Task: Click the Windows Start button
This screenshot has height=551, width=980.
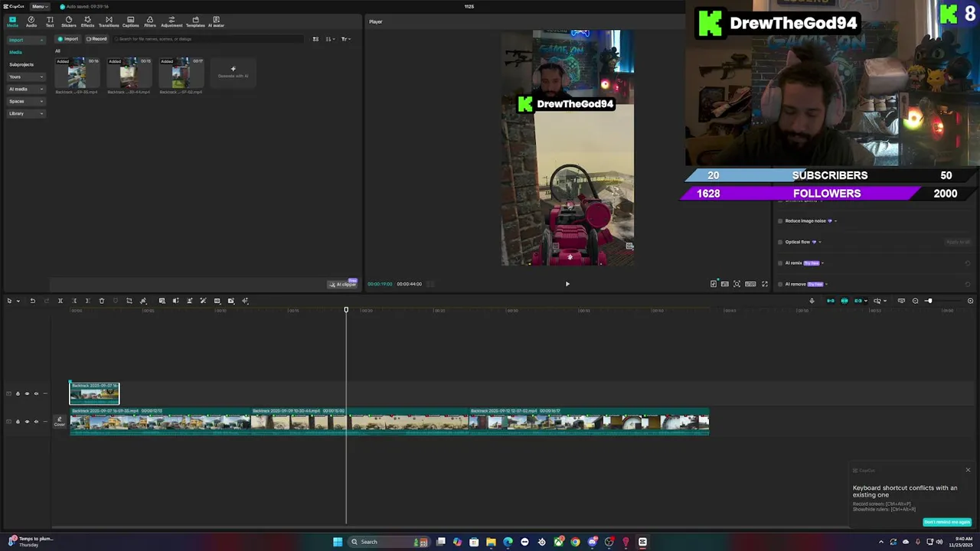Action: tap(338, 542)
